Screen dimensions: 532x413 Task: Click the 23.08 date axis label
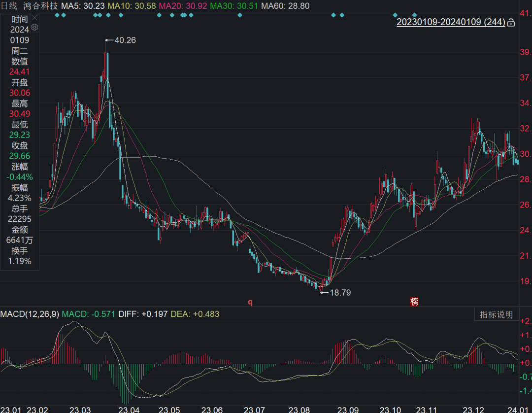click(x=299, y=409)
